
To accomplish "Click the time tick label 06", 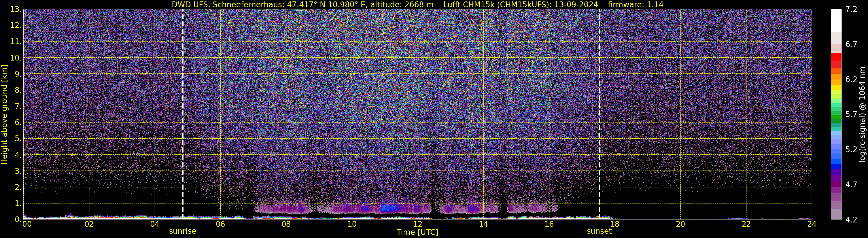I will point(220,224).
